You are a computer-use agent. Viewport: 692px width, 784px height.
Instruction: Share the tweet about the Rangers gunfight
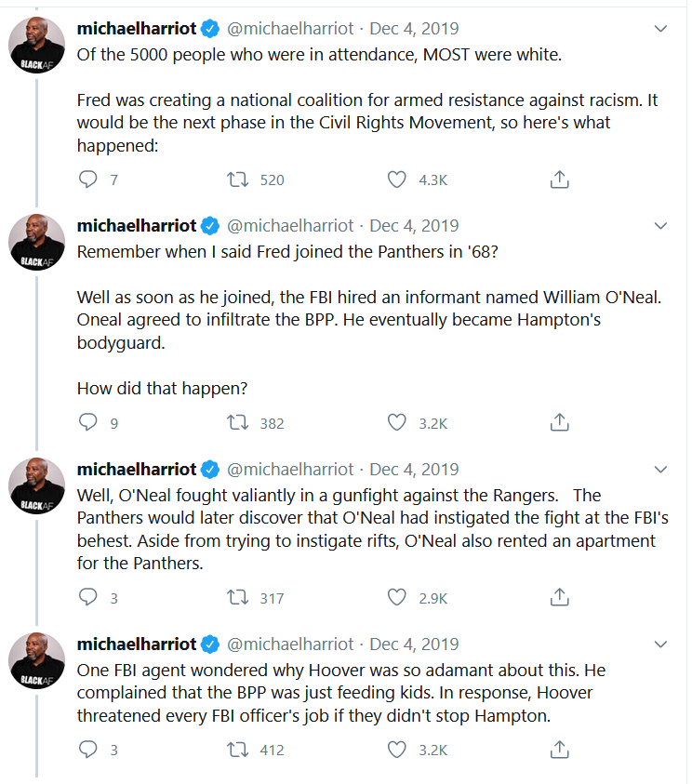559,598
